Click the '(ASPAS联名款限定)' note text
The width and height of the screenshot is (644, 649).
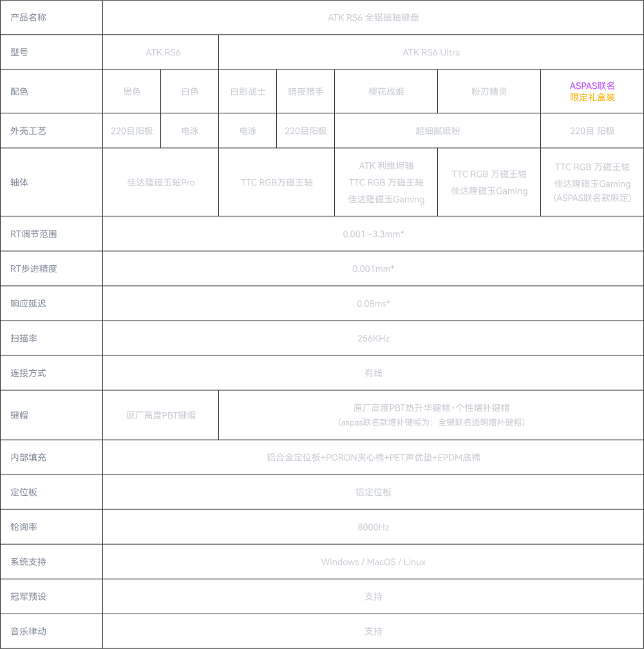592,198
